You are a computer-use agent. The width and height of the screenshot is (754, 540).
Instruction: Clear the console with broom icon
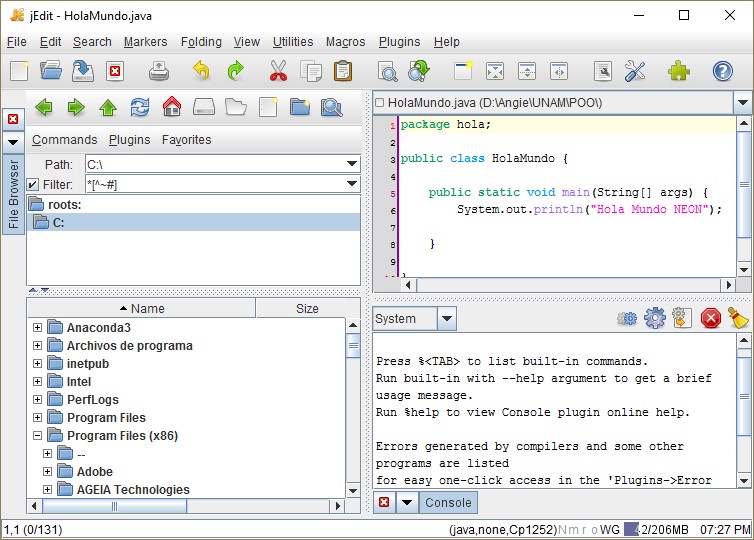[738, 318]
